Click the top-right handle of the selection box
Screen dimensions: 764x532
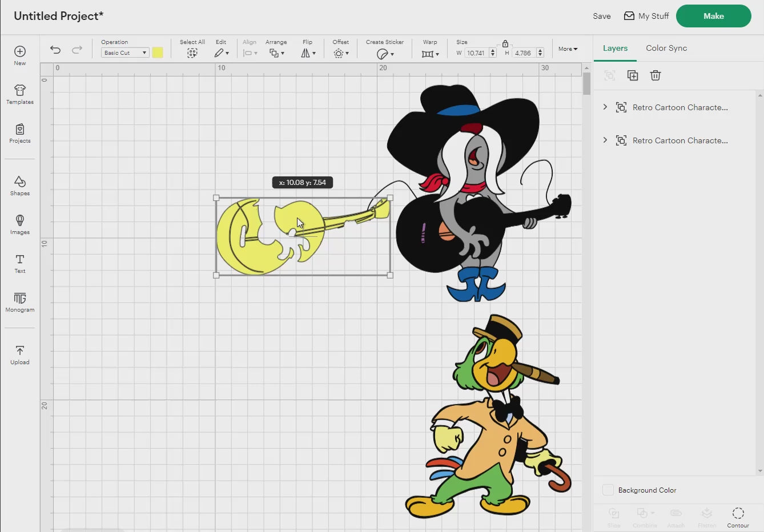pyautogui.click(x=390, y=198)
